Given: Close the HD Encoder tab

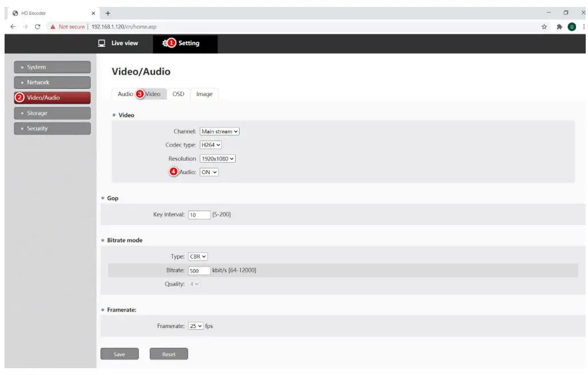Looking at the screenshot, I should click(93, 13).
